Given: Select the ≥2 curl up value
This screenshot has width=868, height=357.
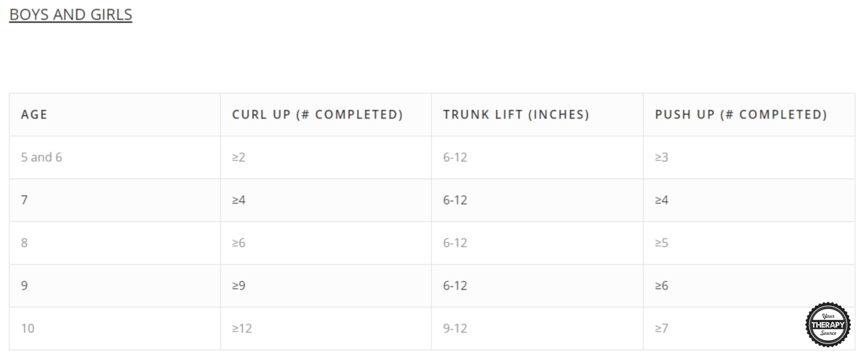Looking at the screenshot, I should click(x=238, y=158).
